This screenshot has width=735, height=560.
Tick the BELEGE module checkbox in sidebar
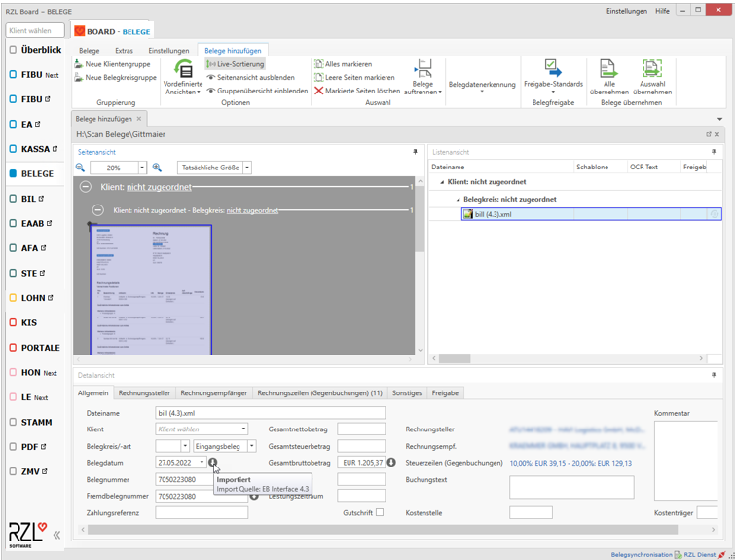pos(13,174)
